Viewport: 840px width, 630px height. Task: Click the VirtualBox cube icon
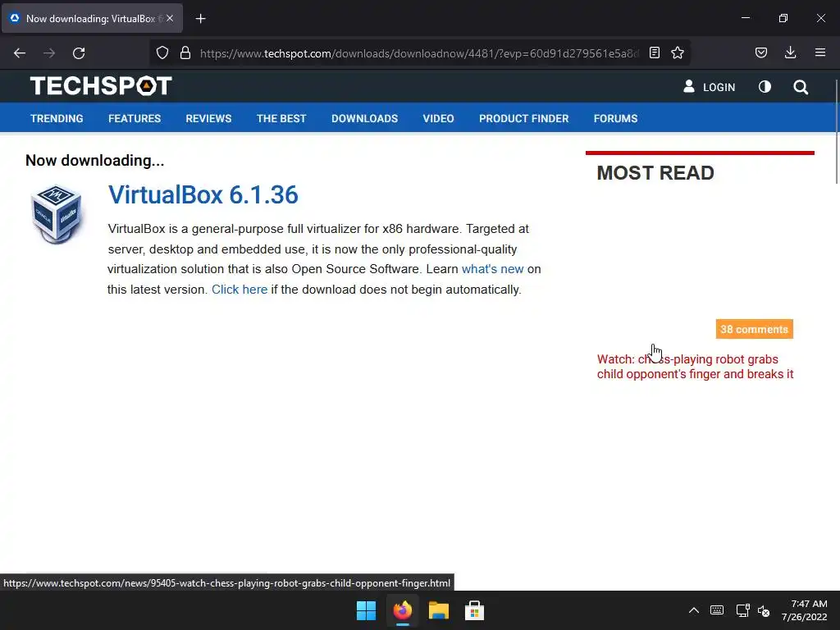click(57, 214)
